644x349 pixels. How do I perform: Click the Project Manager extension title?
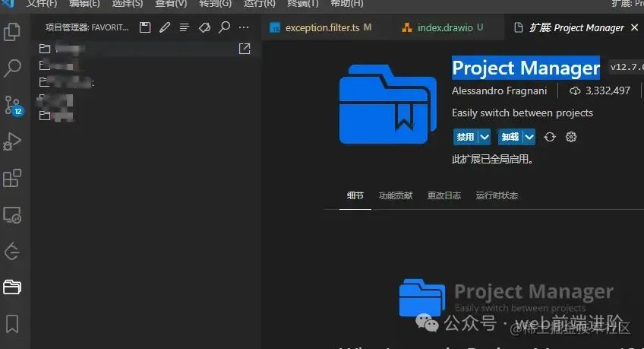pyautogui.click(x=526, y=68)
